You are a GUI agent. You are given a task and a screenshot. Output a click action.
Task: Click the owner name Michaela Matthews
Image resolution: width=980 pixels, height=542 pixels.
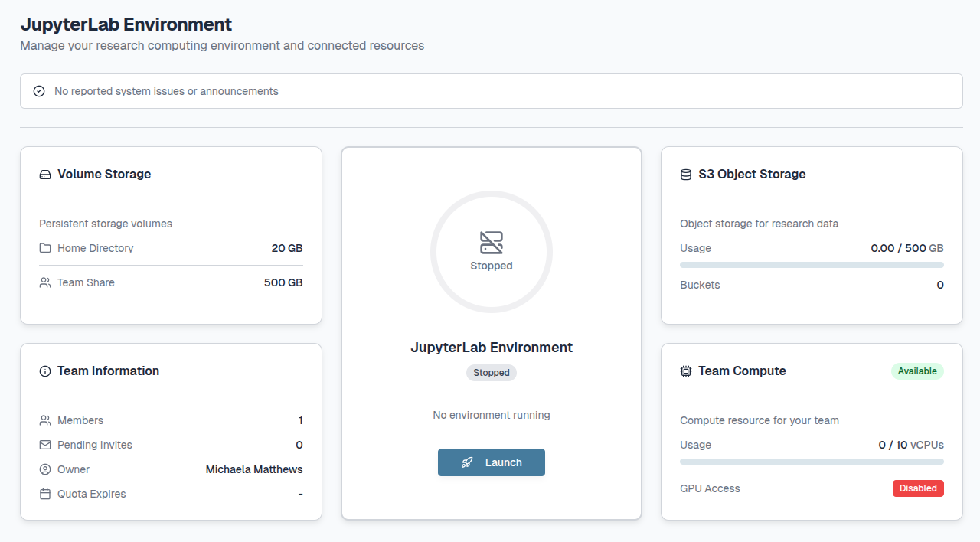point(254,469)
